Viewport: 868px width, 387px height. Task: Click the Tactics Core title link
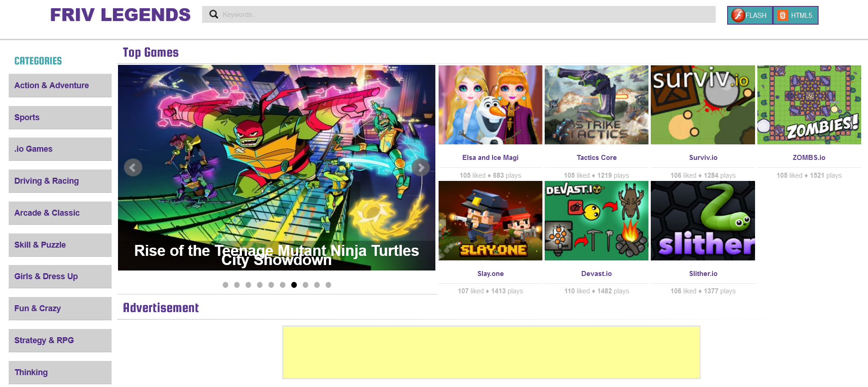point(596,158)
